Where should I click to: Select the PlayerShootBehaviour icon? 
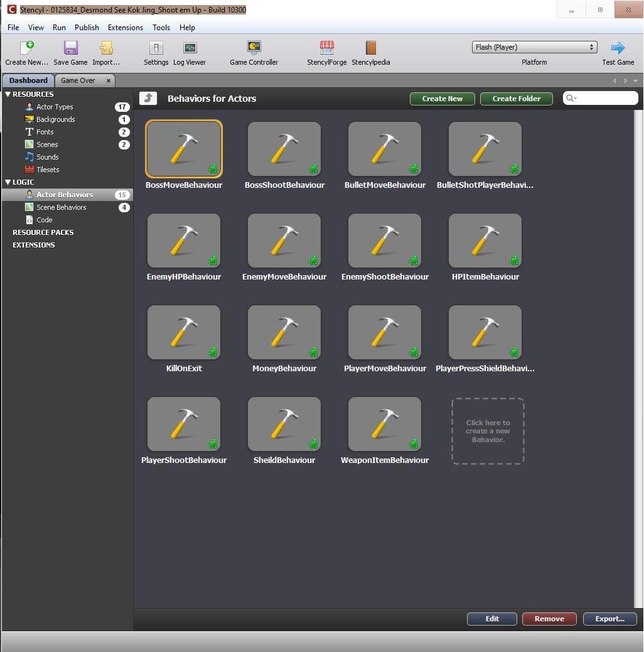coord(184,424)
